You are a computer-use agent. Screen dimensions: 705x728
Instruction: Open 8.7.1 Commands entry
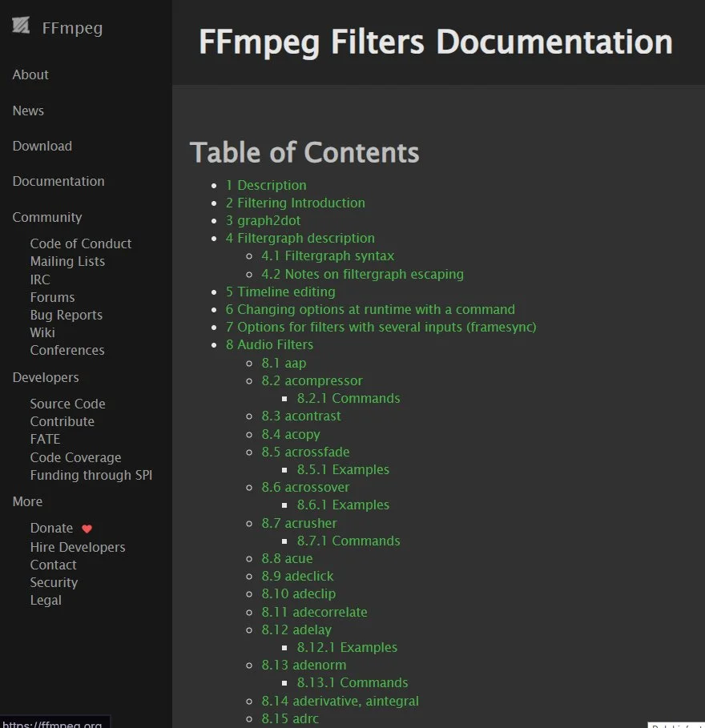point(348,541)
